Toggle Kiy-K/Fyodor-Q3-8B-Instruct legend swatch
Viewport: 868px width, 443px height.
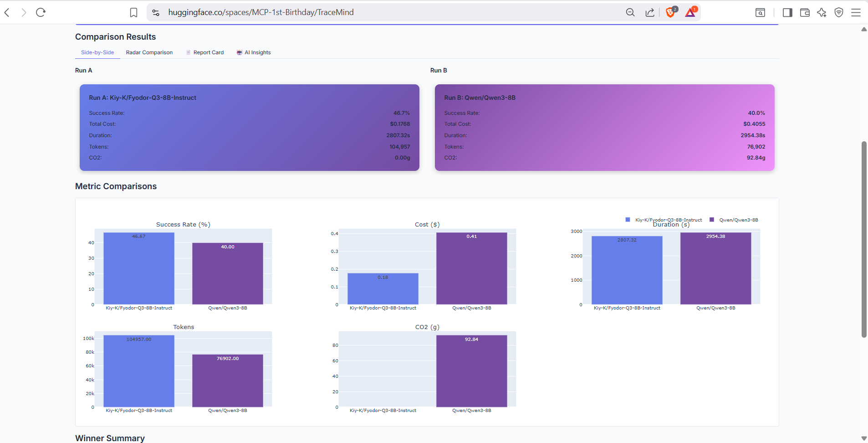[628, 220]
